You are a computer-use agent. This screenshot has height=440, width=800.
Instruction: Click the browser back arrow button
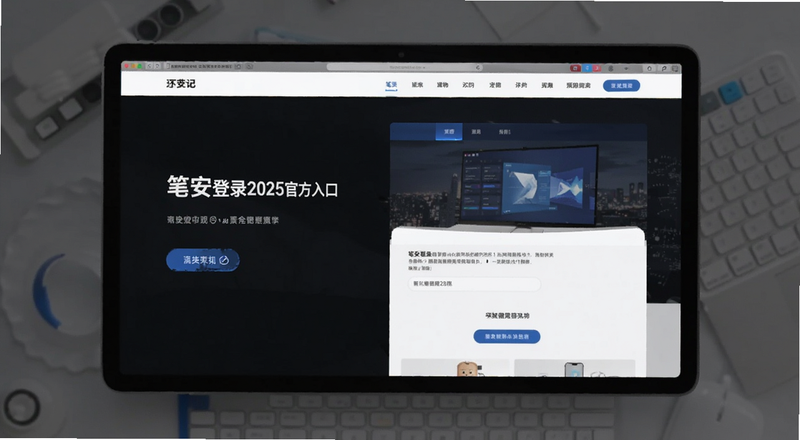(x=149, y=66)
